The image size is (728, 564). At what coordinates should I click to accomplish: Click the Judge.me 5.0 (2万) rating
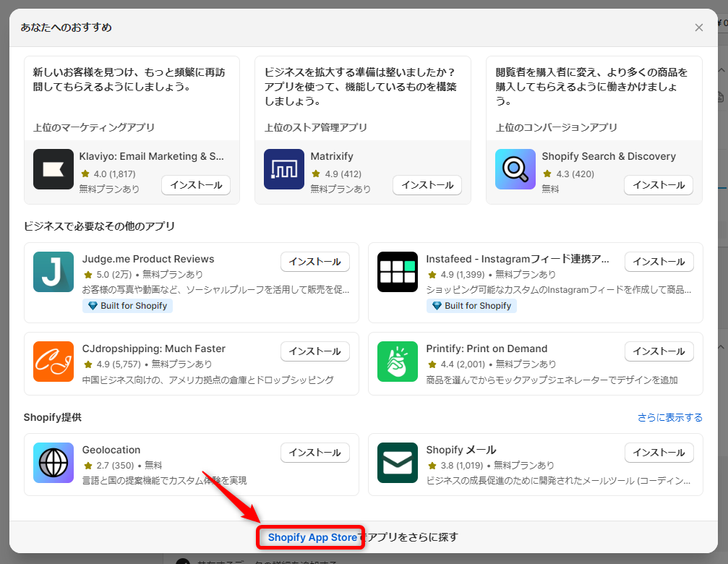108,274
